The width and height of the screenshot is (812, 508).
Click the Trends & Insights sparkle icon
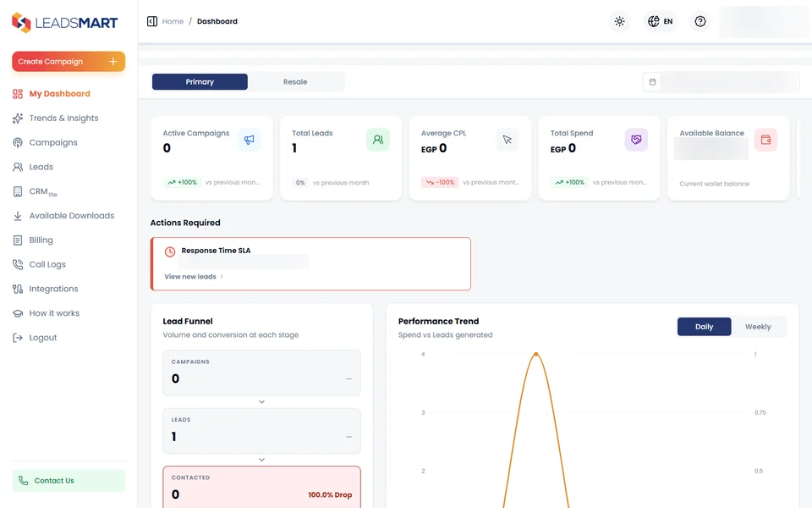18,119
